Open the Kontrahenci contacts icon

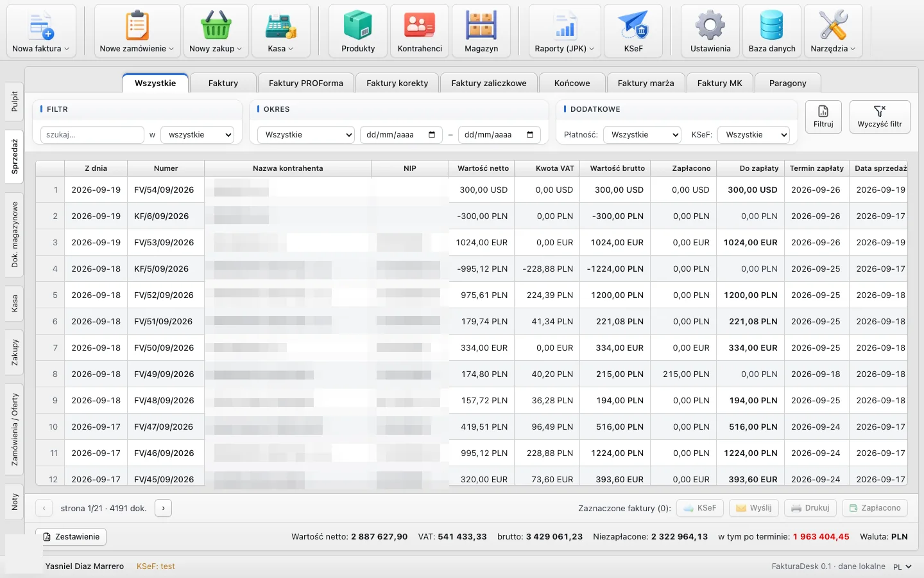pos(420,31)
